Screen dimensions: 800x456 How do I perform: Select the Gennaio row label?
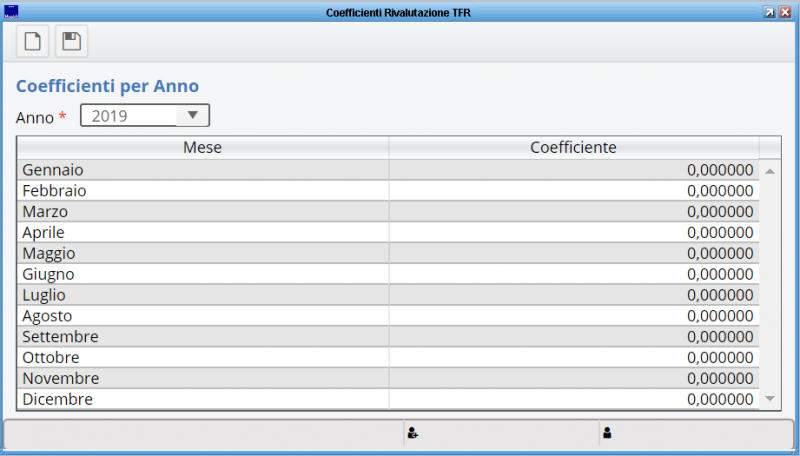(x=53, y=170)
